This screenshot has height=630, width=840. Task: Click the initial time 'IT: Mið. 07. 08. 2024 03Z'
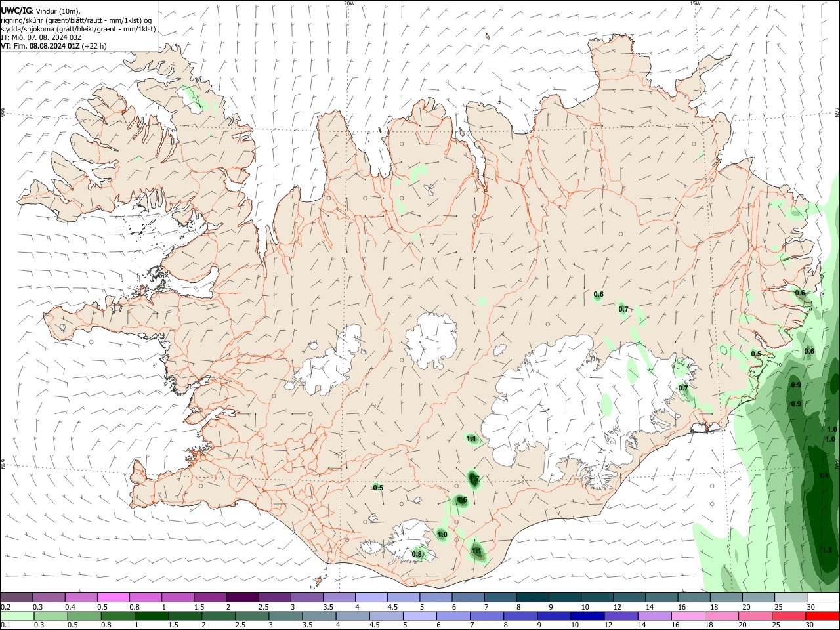41,37
